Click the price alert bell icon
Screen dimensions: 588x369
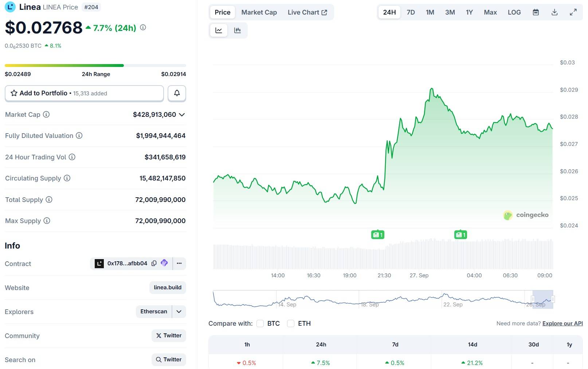pyautogui.click(x=177, y=93)
